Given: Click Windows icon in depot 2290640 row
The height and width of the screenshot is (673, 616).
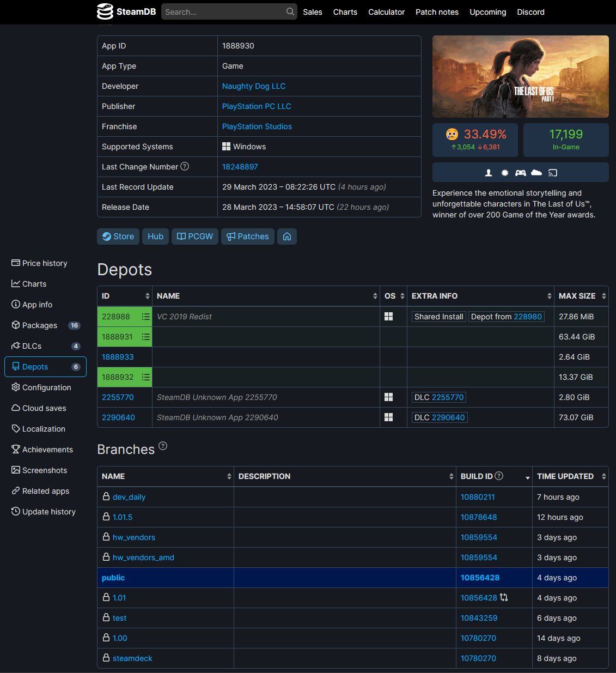Looking at the screenshot, I should click(x=389, y=417).
